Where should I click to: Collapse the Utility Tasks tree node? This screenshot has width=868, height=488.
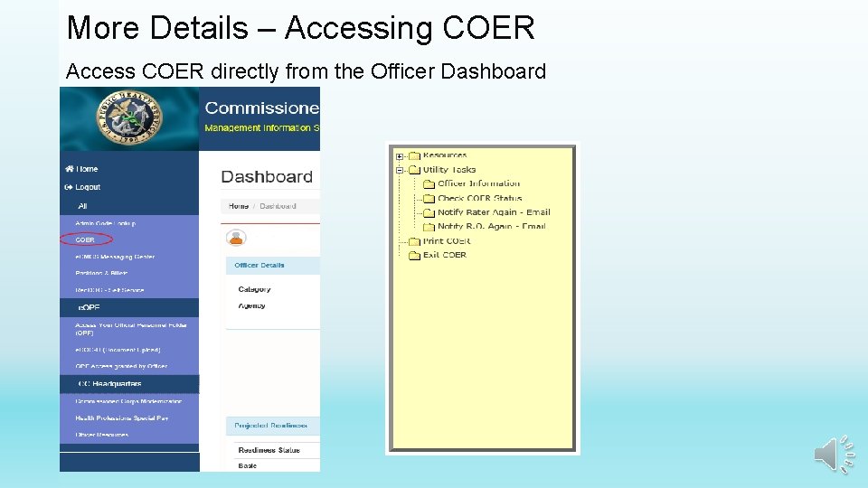(x=400, y=171)
